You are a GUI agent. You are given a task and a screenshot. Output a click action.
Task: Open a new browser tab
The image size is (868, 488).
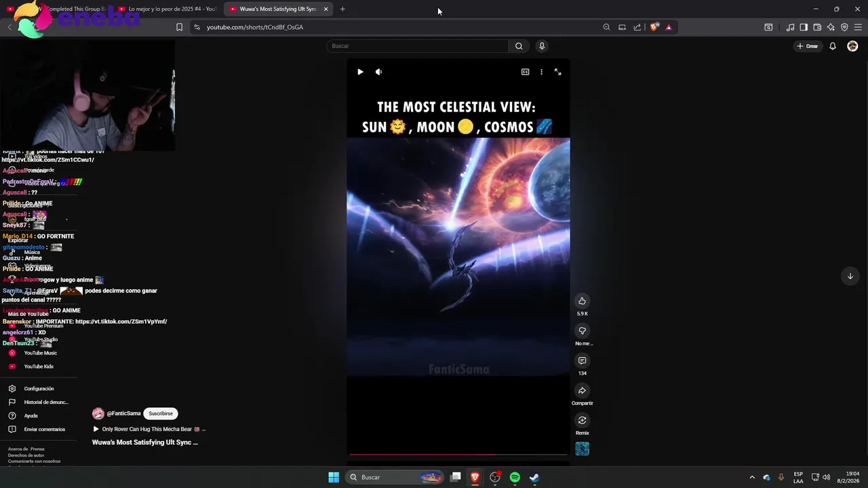[x=342, y=9]
